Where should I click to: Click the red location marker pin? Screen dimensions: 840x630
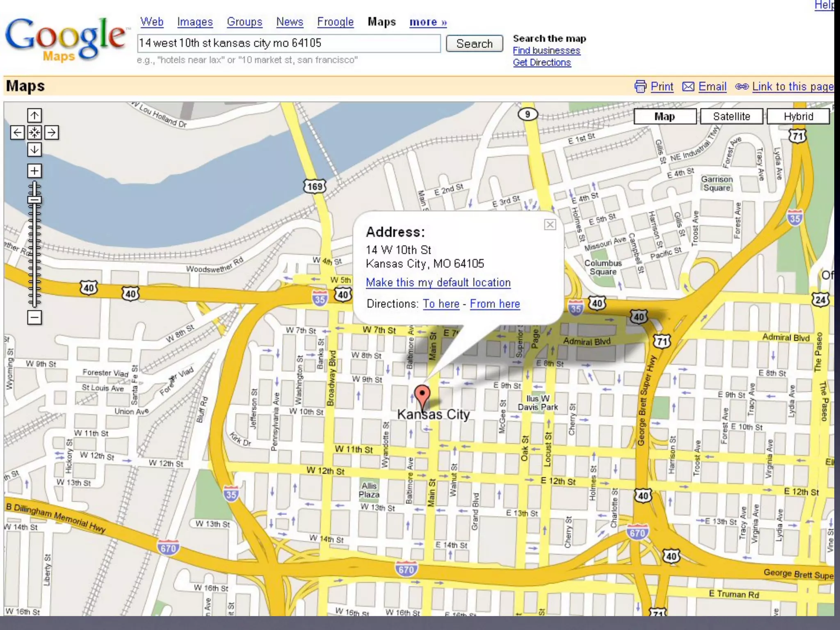pos(422,394)
